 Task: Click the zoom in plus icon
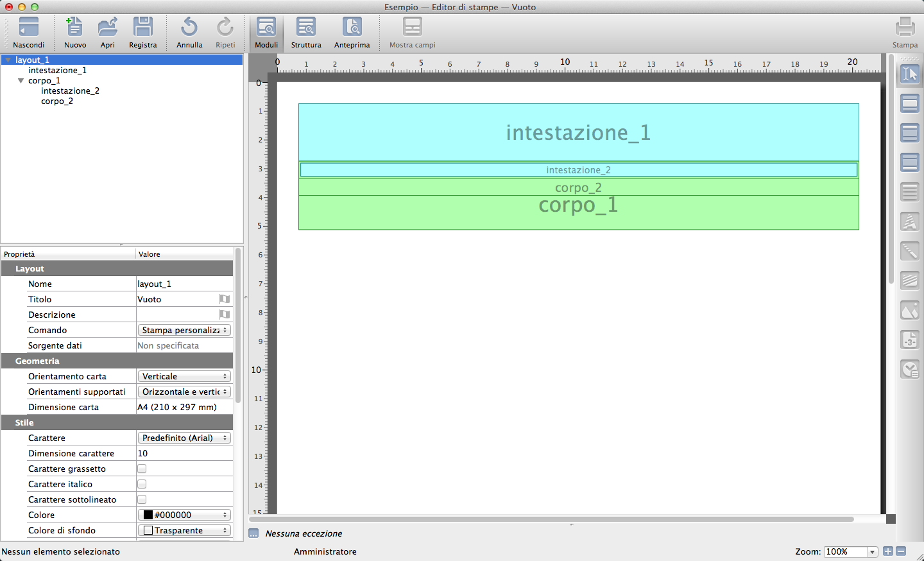pos(888,551)
